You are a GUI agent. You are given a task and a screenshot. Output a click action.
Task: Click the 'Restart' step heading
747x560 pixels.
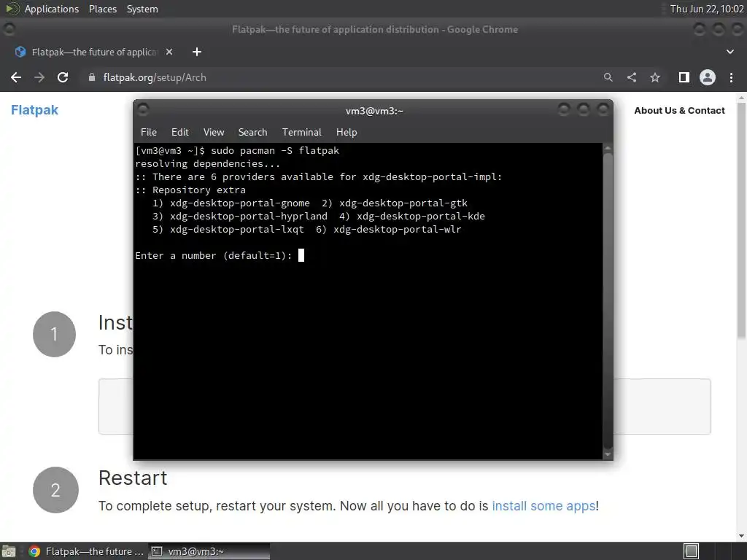[133, 478]
